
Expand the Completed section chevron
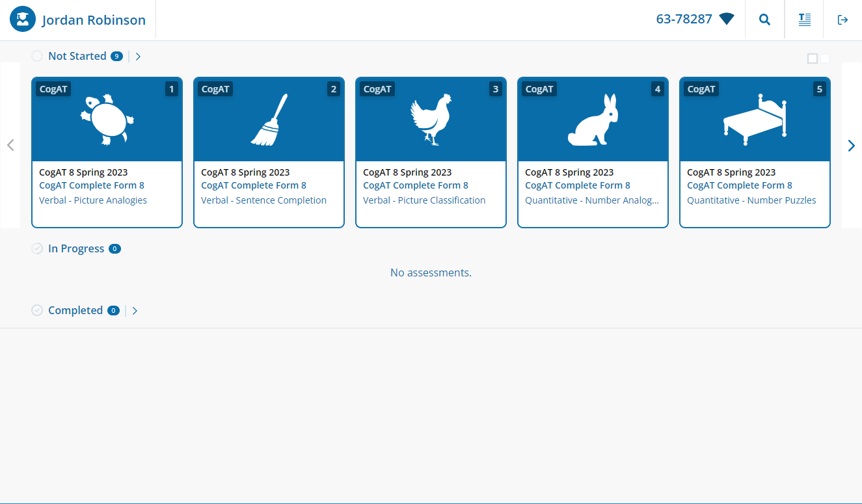pyautogui.click(x=135, y=311)
